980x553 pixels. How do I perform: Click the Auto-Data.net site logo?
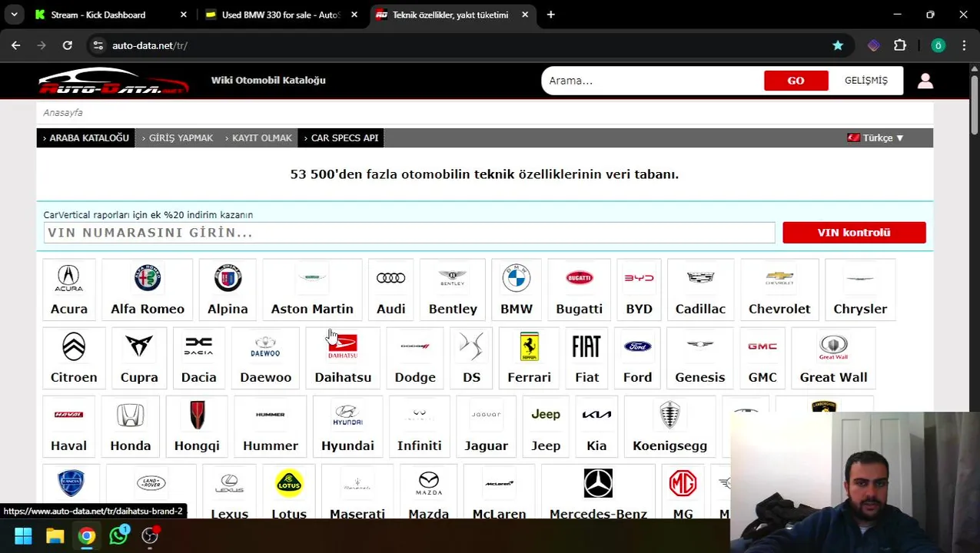[x=113, y=81]
